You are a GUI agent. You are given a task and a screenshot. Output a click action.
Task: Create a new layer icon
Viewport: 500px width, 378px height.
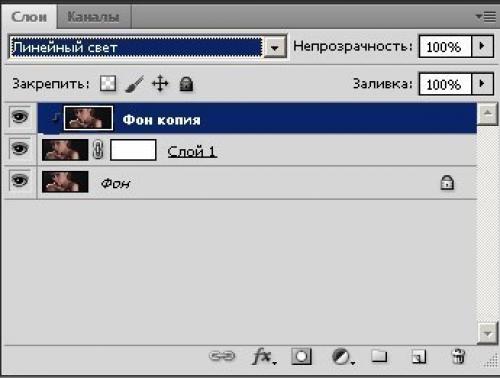pos(419,356)
